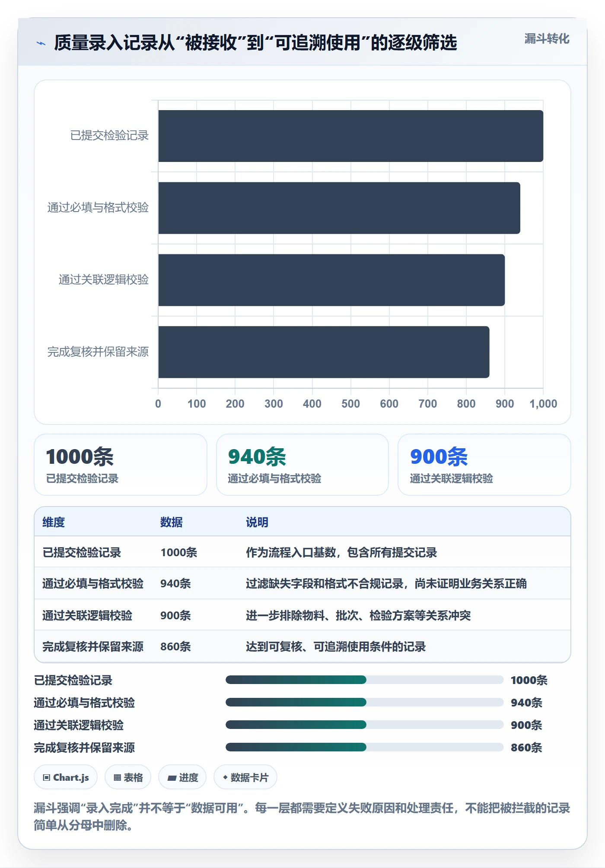Click chart y-axis label 已提交检验记录
605x868 pixels.
[x=109, y=136]
